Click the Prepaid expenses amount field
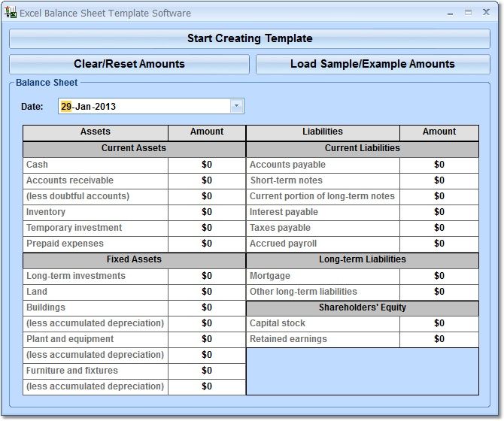This screenshot has width=504, height=421. tap(207, 244)
